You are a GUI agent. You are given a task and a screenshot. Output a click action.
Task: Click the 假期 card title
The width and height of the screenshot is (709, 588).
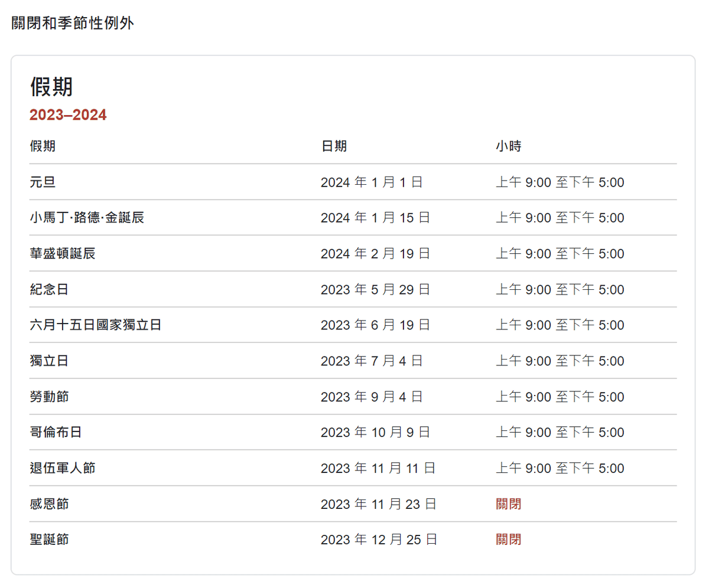pyautogui.click(x=51, y=87)
